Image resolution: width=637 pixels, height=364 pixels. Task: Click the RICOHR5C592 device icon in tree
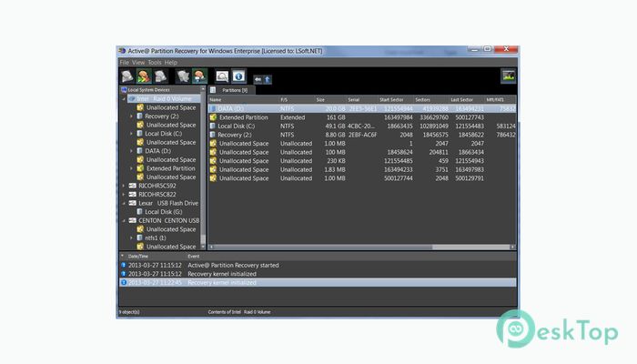pyautogui.click(x=133, y=186)
